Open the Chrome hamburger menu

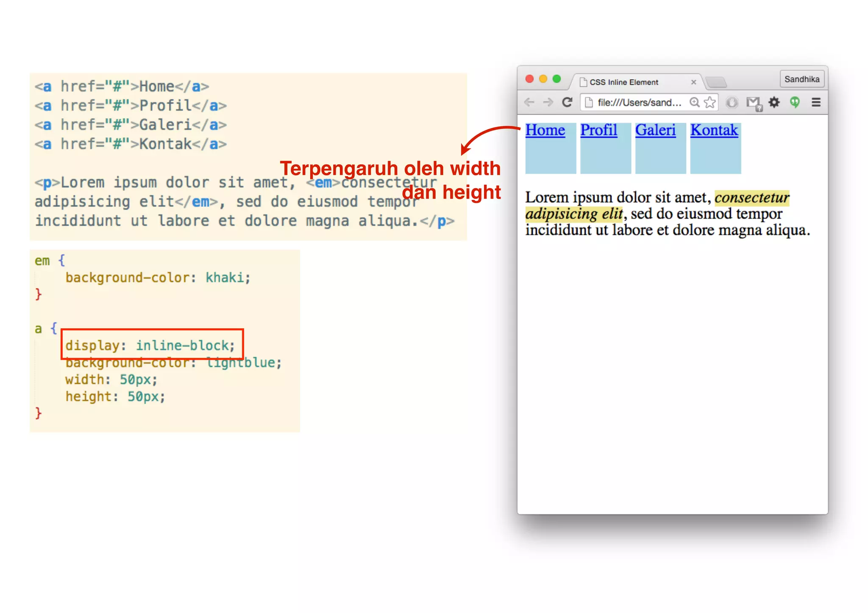pos(816,102)
